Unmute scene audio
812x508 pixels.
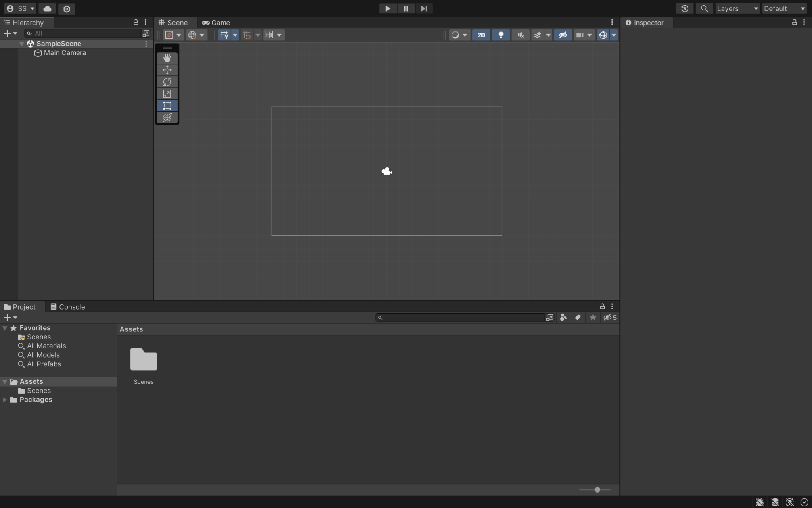[x=521, y=35]
